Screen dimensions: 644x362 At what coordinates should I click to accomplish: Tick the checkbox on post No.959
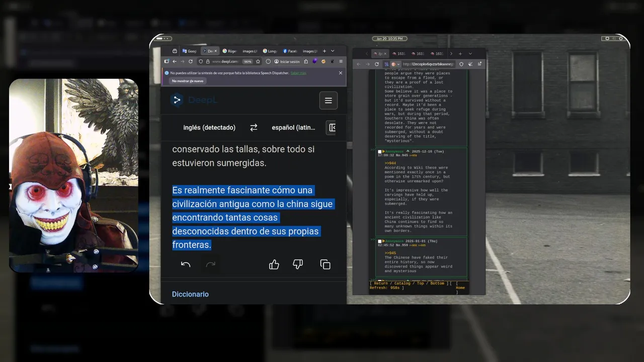point(380,241)
